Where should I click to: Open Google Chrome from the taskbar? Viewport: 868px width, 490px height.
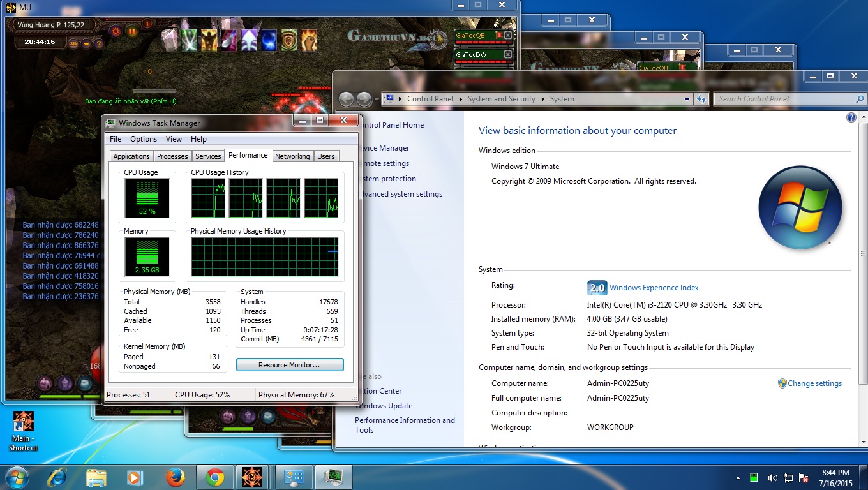pos(214,477)
